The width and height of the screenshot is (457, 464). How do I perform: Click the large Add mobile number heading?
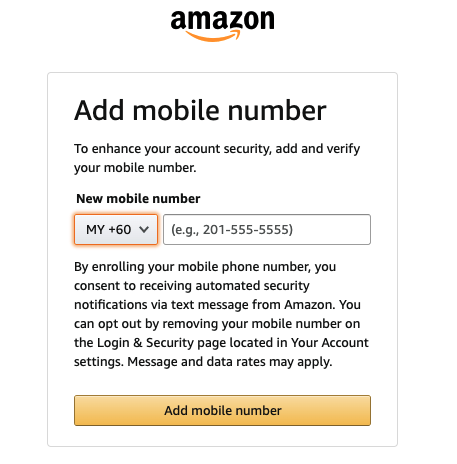click(200, 110)
